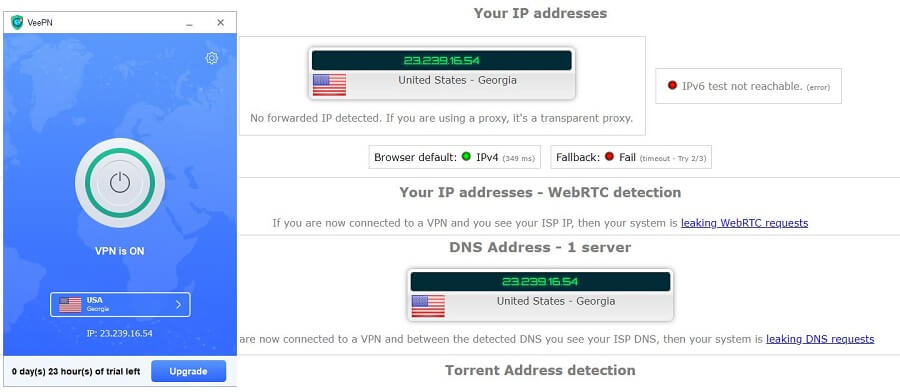Click the IP text in VeePN window
Image resolution: width=900 pixels, height=392 pixels.
120,333
